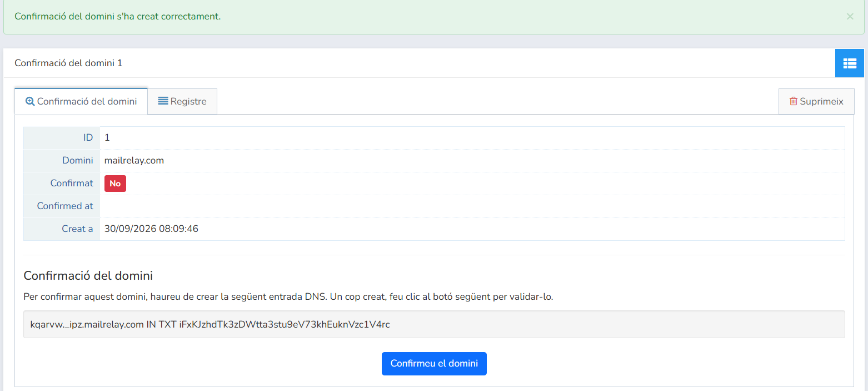868x391 pixels.
Task: Dismiss the green success alert
Action: [850, 17]
